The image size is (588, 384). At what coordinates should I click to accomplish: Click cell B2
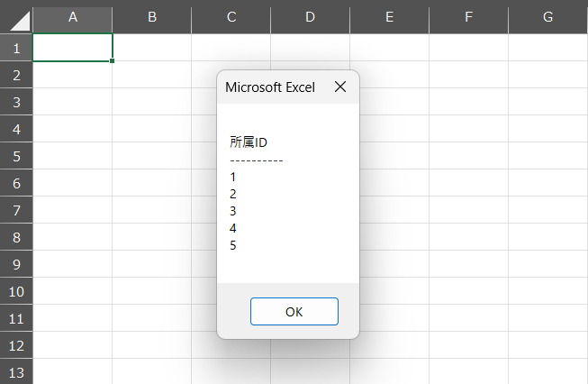152,75
